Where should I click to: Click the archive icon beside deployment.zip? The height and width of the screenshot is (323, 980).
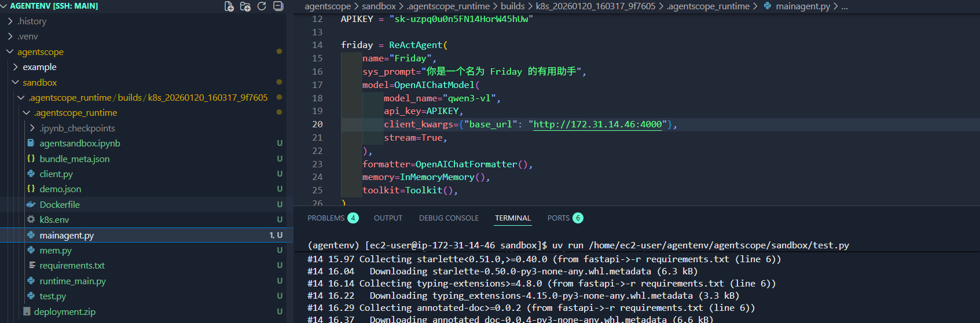[27, 311]
